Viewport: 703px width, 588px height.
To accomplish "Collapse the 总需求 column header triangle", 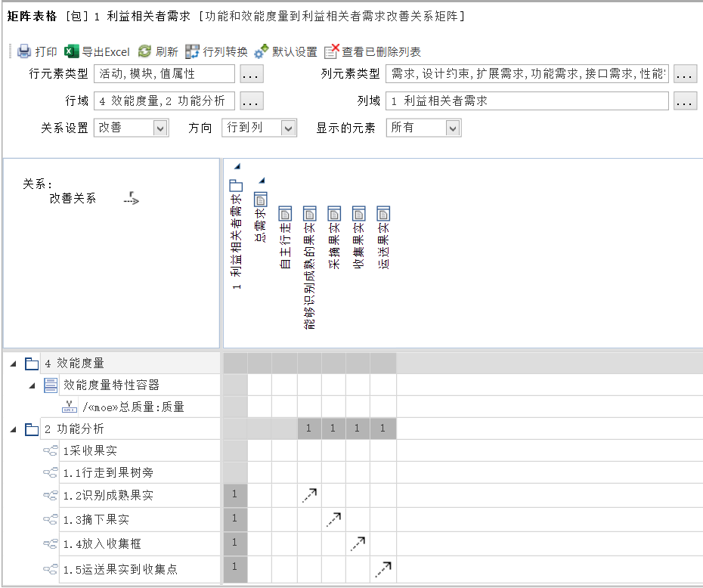I will (x=262, y=181).
